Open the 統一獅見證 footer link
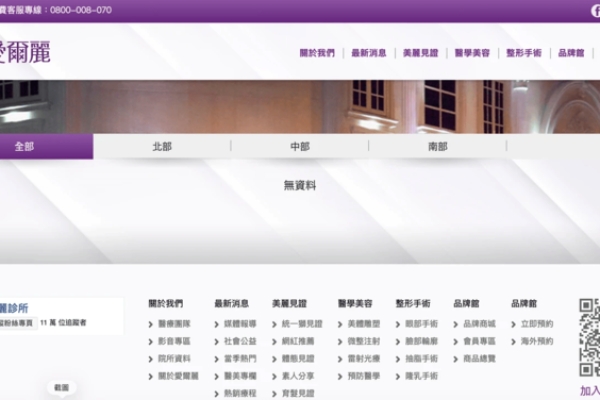600x400 pixels. pos(302,324)
